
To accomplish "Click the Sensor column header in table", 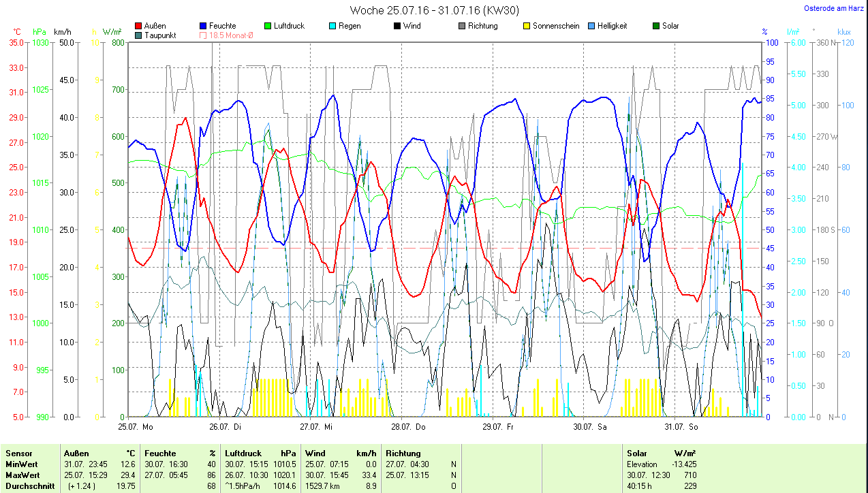I will tap(18, 453).
